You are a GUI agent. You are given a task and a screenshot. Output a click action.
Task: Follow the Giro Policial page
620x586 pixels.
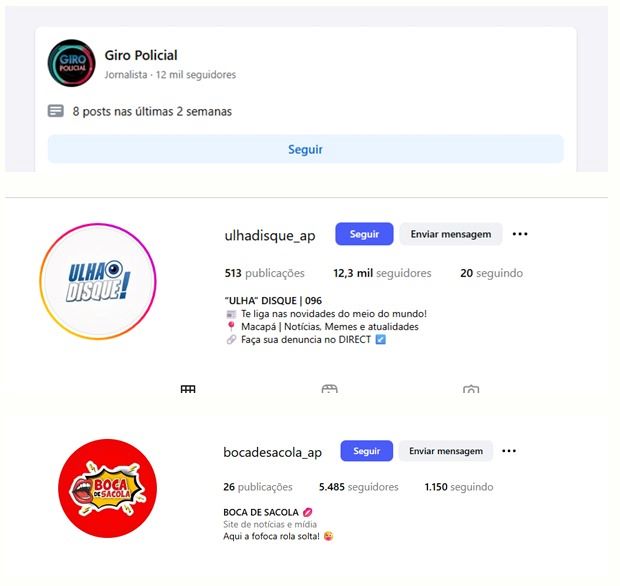(306, 149)
